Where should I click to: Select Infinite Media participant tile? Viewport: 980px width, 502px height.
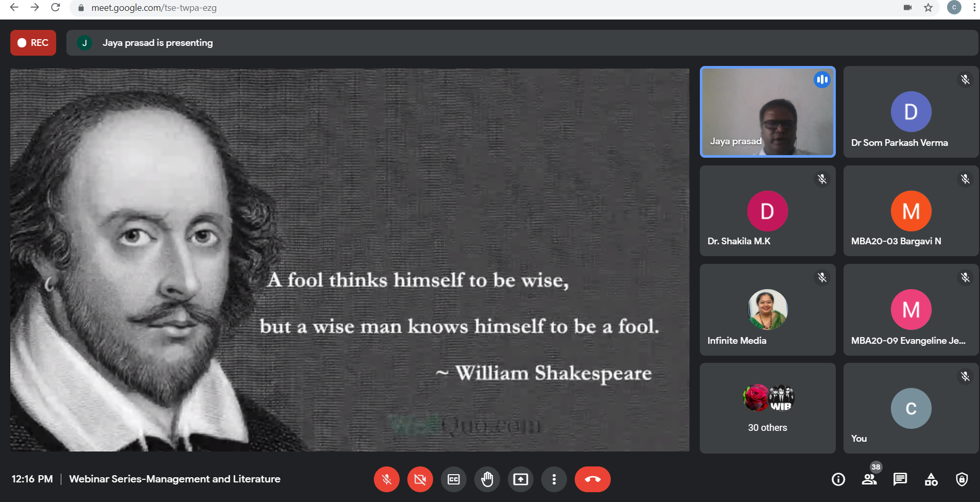click(767, 310)
